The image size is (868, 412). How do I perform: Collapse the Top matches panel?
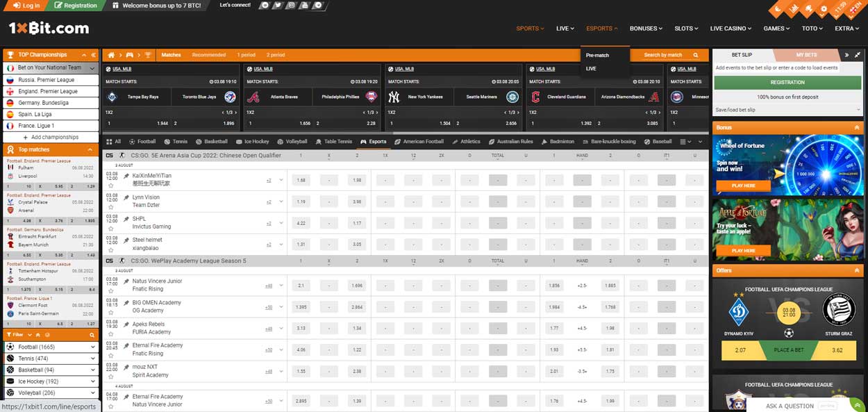tap(90, 149)
